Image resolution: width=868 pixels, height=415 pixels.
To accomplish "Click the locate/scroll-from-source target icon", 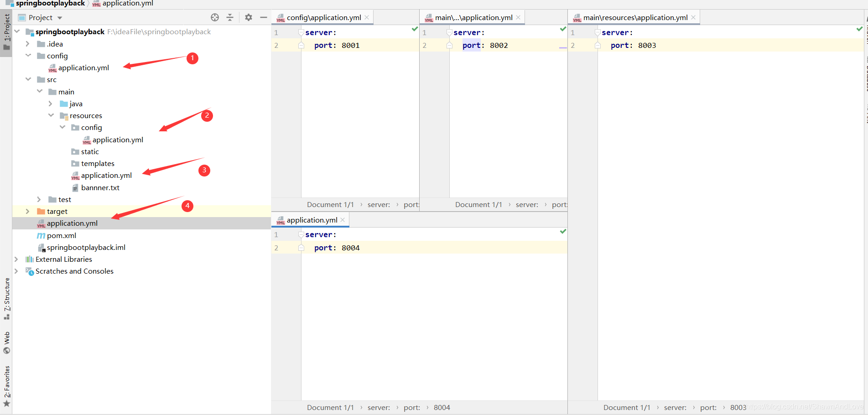I will pos(215,17).
